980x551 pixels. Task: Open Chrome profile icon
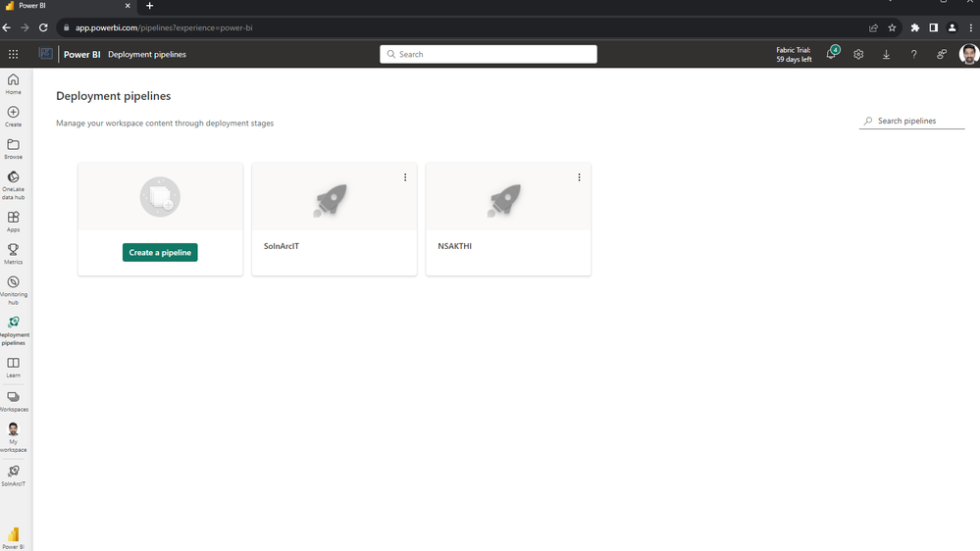coord(952,27)
